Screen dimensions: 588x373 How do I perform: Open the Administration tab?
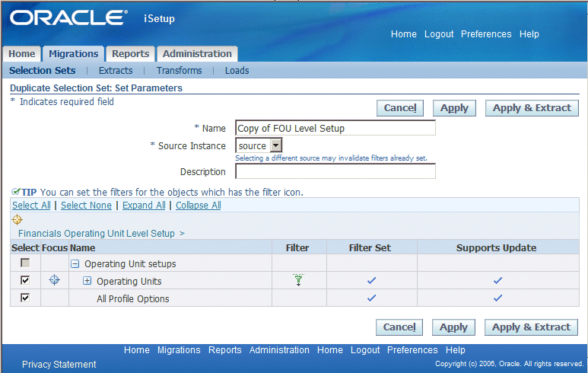click(197, 53)
